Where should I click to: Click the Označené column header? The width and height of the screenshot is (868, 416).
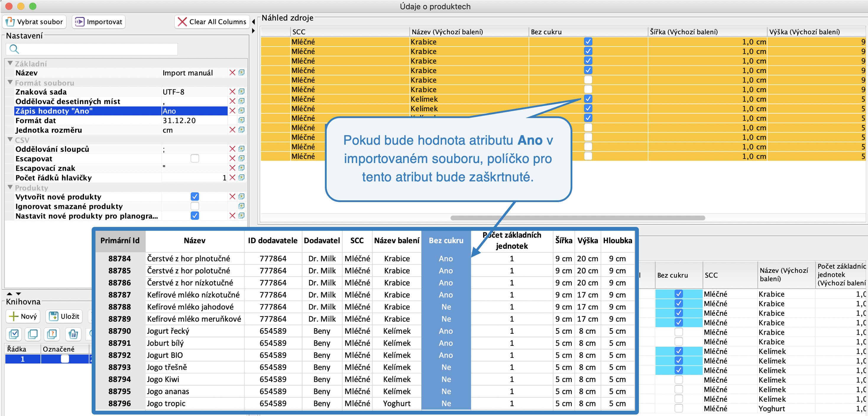[x=65, y=349]
